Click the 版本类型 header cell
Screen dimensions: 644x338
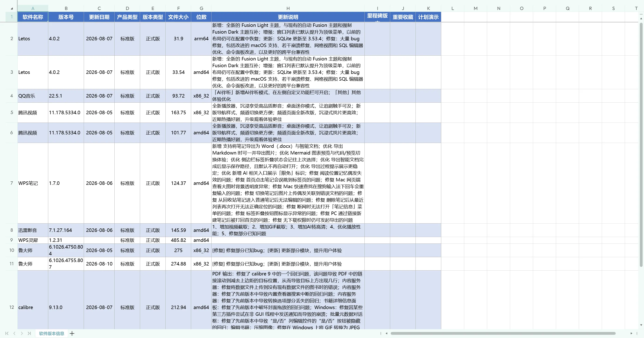[153, 17]
